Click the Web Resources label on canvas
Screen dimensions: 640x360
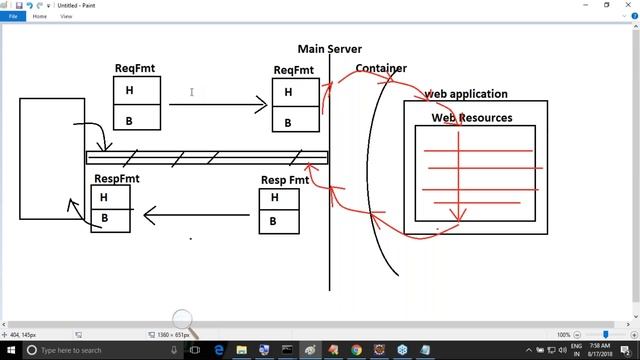472,118
